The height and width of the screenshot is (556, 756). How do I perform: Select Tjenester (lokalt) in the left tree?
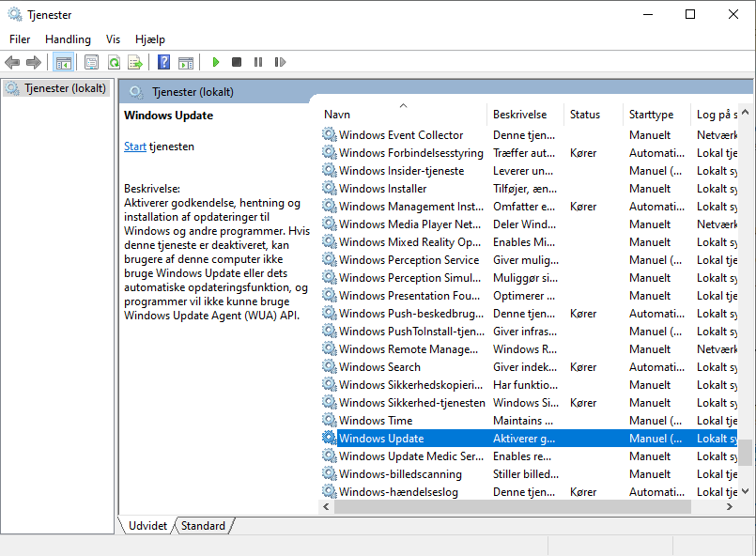pos(56,88)
